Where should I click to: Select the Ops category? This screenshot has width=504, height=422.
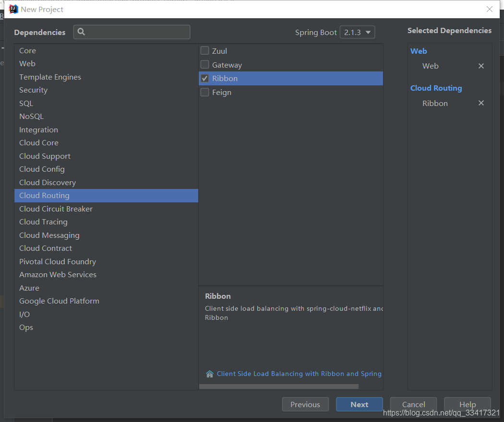pos(106,327)
